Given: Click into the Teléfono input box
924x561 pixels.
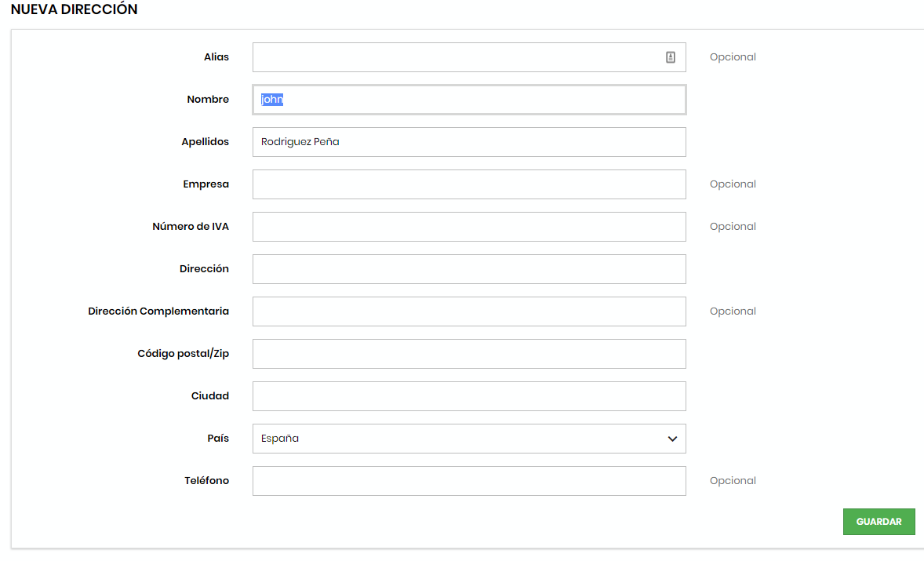Looking at the screenshot, I should point(469,481).
